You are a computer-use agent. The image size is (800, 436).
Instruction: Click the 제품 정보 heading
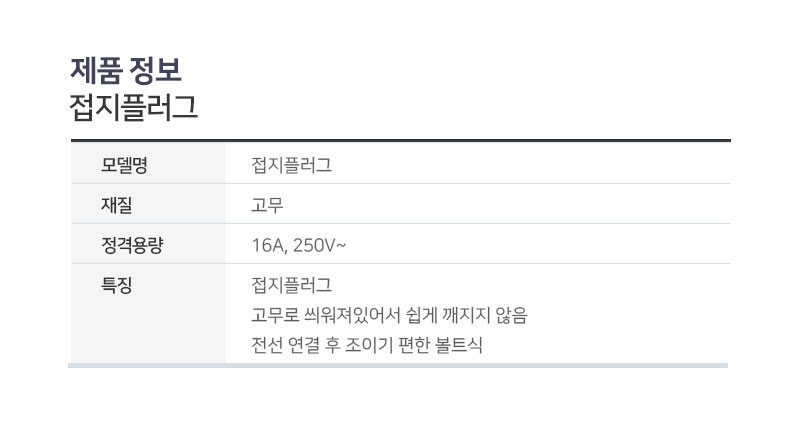126,70
